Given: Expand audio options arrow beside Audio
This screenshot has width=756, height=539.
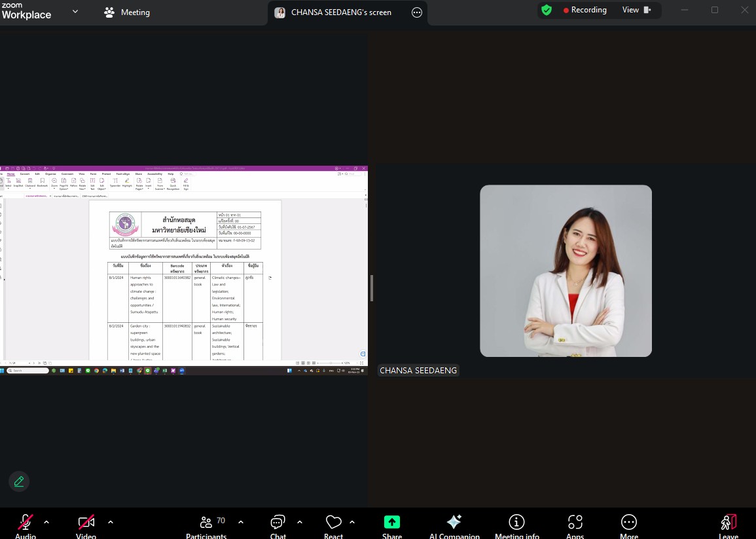Looking at the screenshot, I should pos(46,522).
